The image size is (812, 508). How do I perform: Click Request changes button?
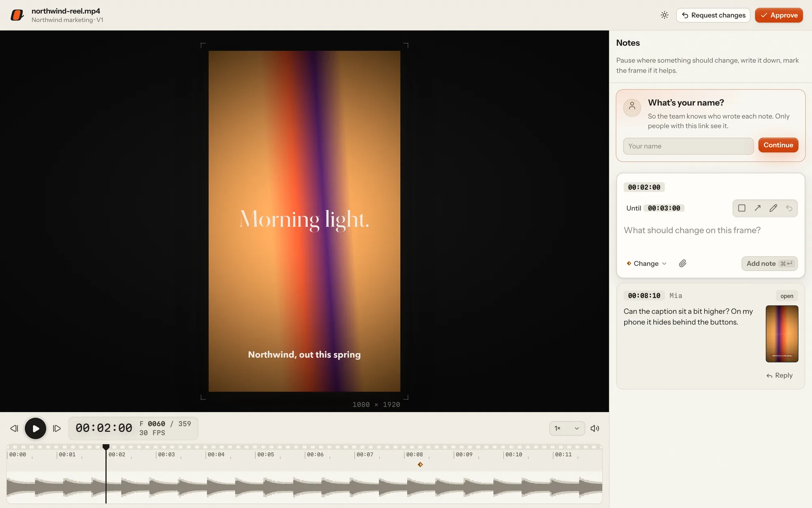(x=713, y=15)
